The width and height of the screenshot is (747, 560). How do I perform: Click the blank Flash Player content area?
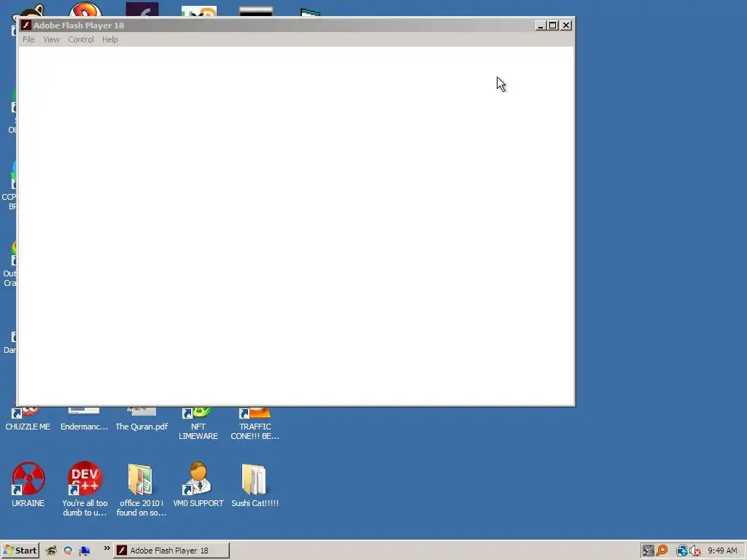tap(296, 226)
